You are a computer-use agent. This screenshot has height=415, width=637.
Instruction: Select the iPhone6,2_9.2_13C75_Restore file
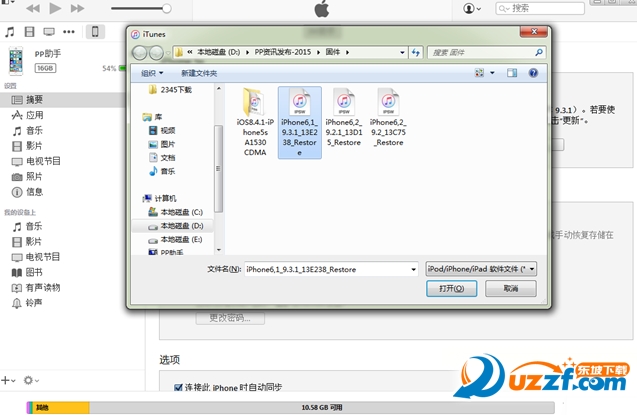(x=388, y=118)
